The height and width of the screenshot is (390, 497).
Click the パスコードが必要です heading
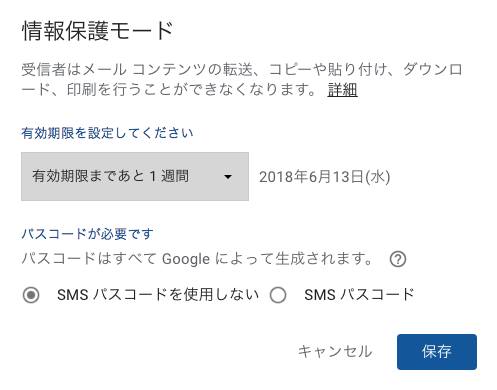click(x=87, y=234)
